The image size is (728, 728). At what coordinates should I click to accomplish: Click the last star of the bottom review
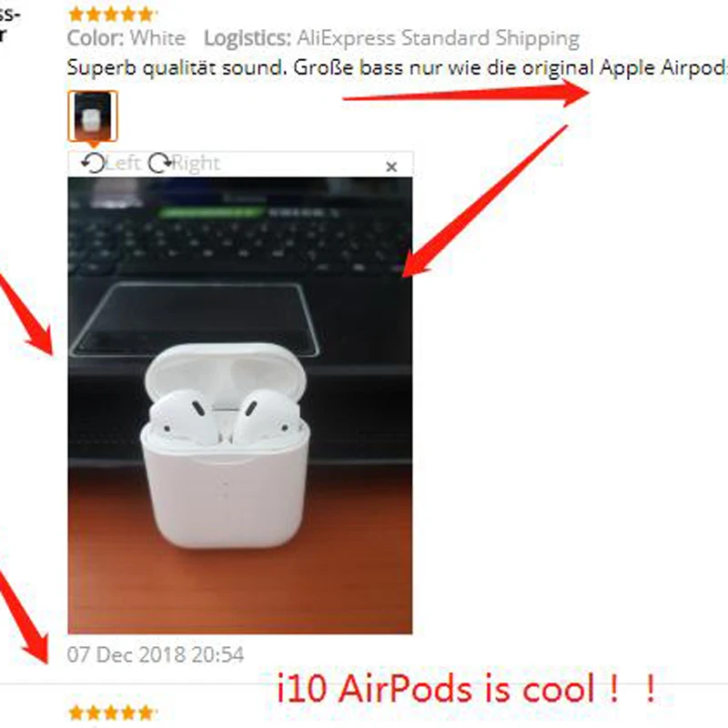(x=146, y=713)
